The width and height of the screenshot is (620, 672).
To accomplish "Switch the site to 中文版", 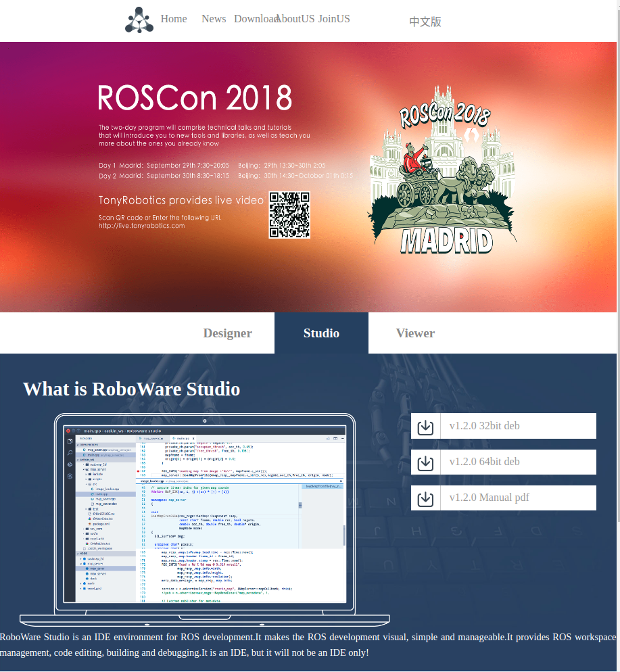I will coord(425,22).
